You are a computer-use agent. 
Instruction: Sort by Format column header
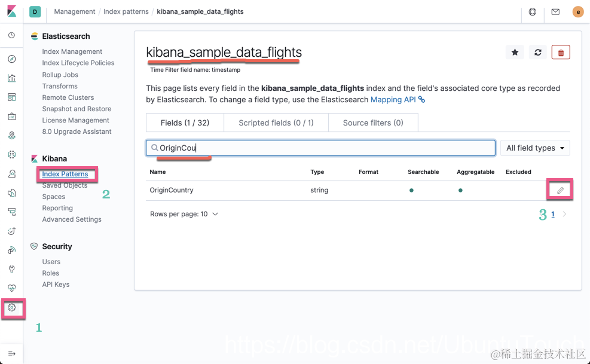pyautogui.click(x=368, y=172)
